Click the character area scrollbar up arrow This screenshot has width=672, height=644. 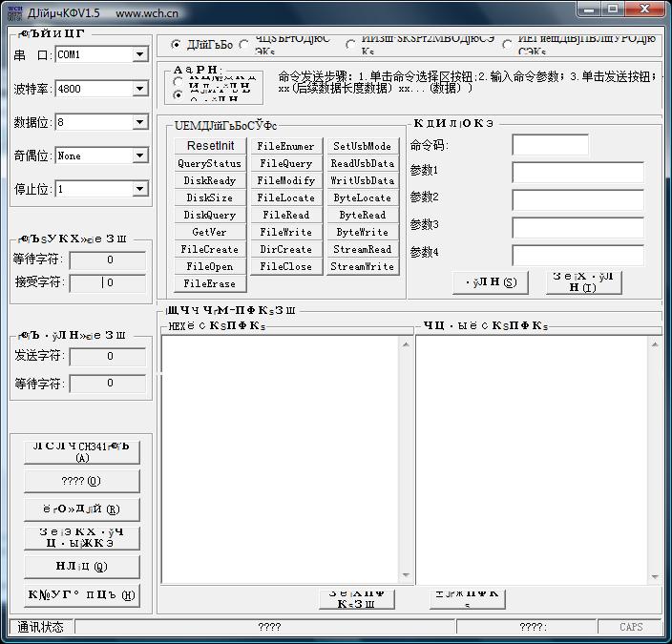(655, 344)
